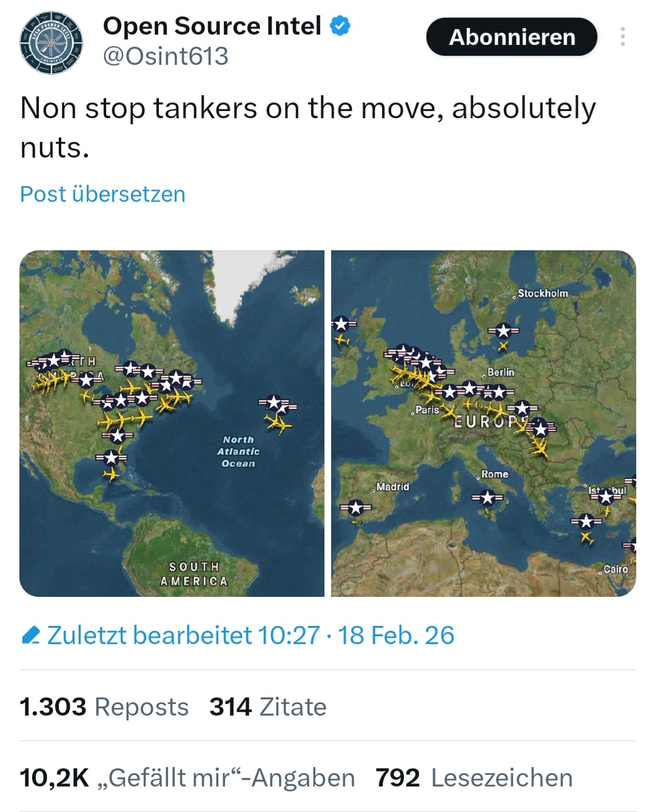Viewport: 647px width, 812px height.
Task: Click the Open Source Intel display name
Action: pos(212,25)
